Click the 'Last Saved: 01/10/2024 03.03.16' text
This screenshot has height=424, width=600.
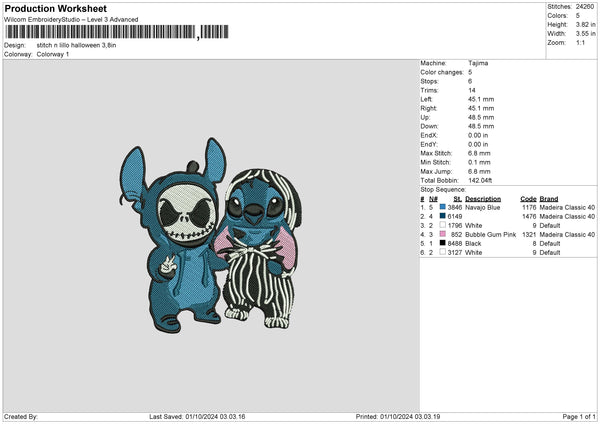tap(197, 416)
